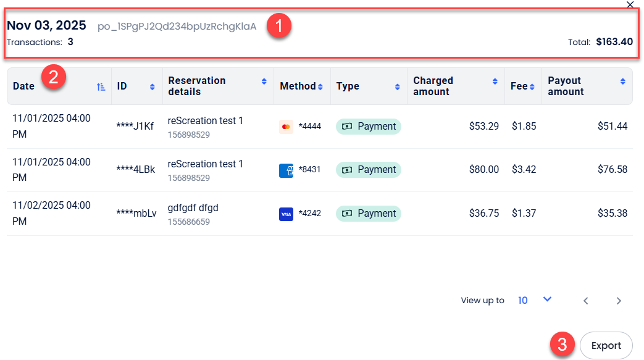Sort by Method column arrows

point(320,87)
